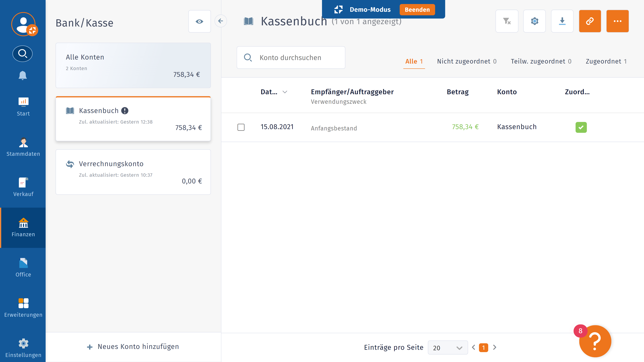Click the reset filter icon
The width and height of the screenshot is (644, 362).
pyautogui.click(x=507, y=21)
